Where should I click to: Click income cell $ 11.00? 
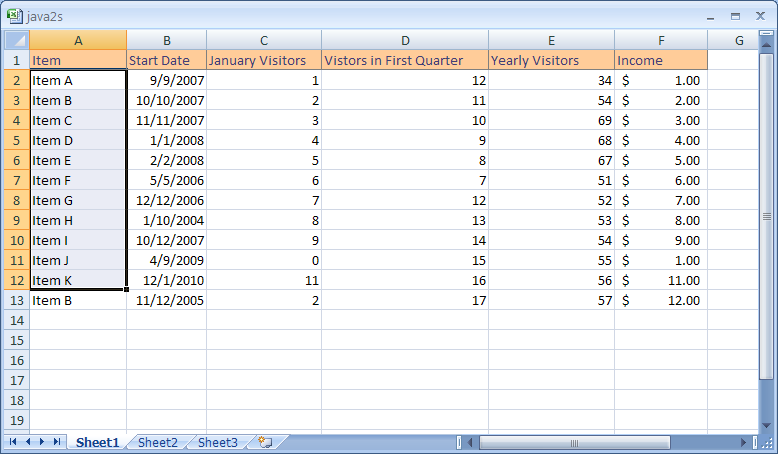[661, 280]
